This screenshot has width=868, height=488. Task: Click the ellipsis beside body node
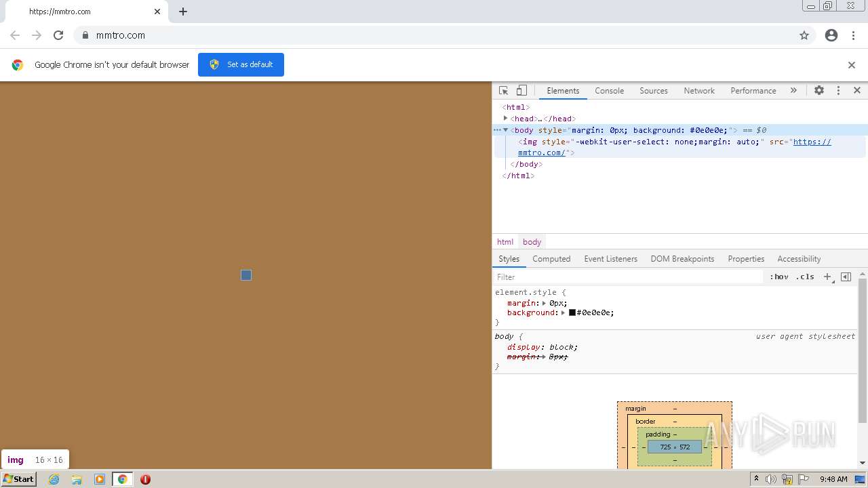[497, 130]
